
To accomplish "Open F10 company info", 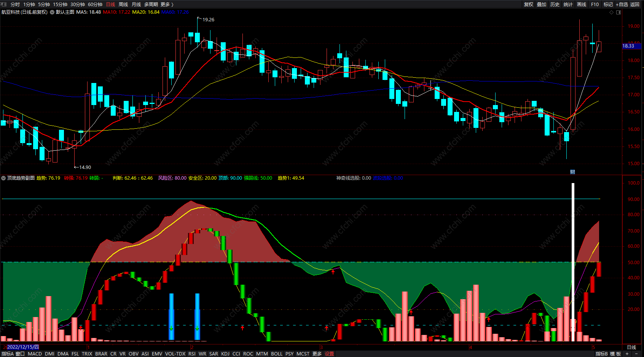I will point(595,5).
